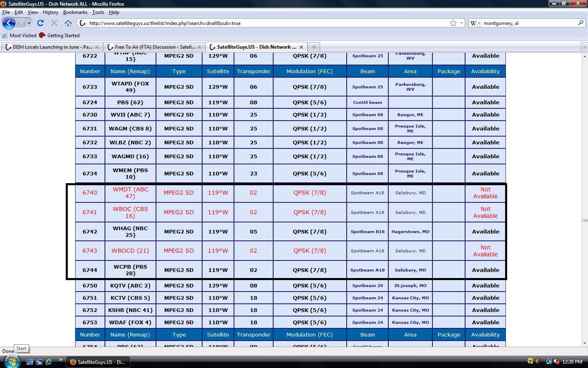The height and width of the screenshot is (368, 588).
Task: Click the Stop loading button
Action: [x=54, y=23]
